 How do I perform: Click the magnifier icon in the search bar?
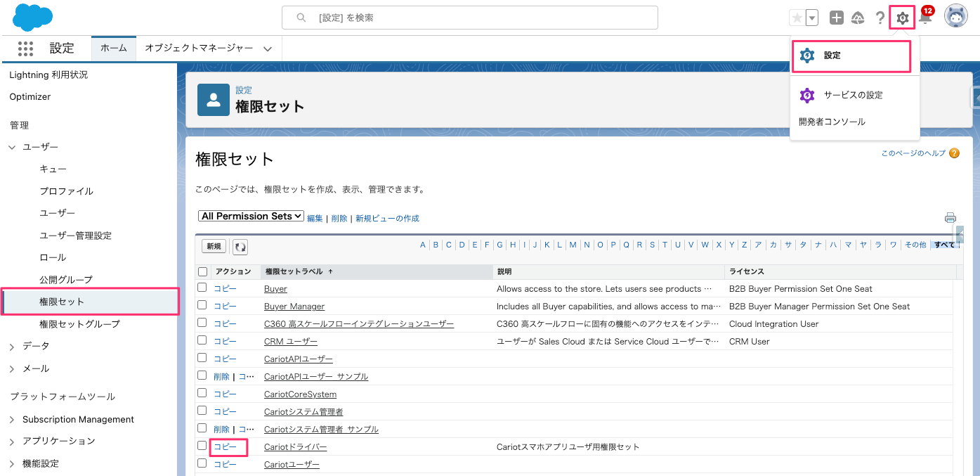[301, 18]
